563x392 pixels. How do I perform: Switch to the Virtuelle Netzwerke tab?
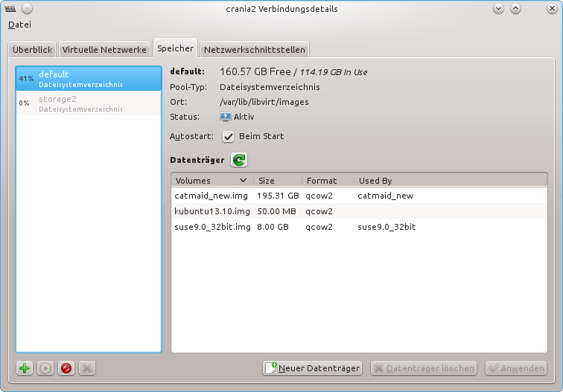[104, 50]
